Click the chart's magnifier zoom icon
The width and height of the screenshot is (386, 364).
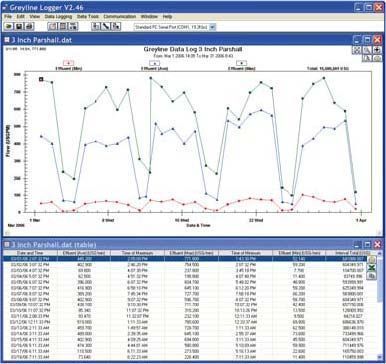[367, 50]
